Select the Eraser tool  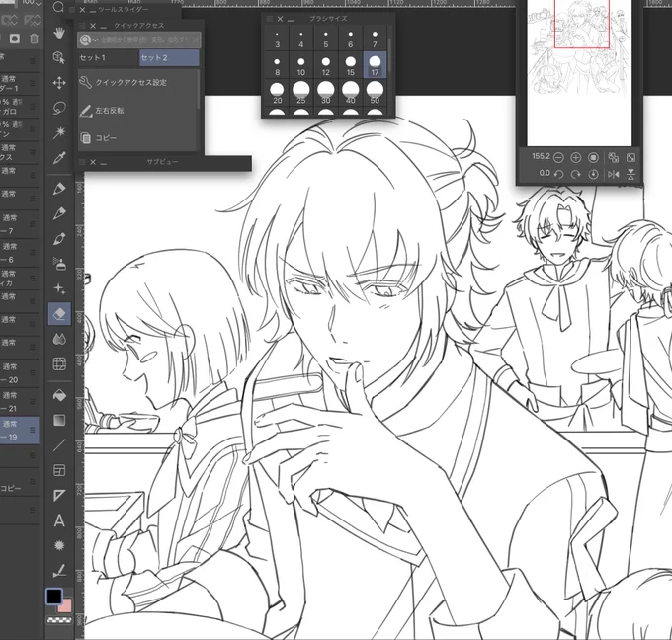(x=59, y=313)
